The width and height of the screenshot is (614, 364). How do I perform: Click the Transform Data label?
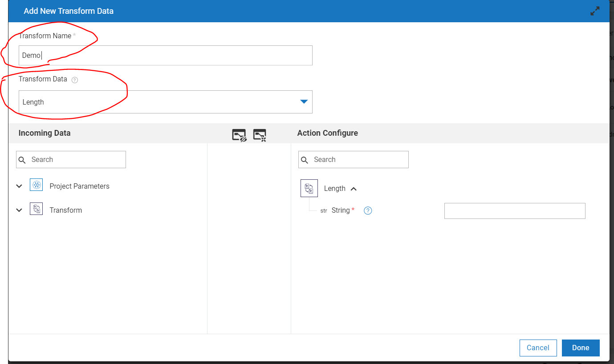coord(43,79)
